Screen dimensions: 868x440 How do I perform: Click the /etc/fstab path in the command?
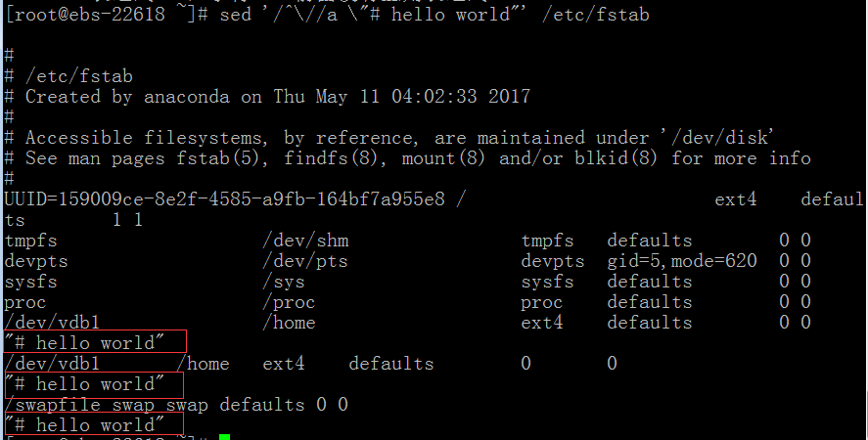(x=596, y=14)
